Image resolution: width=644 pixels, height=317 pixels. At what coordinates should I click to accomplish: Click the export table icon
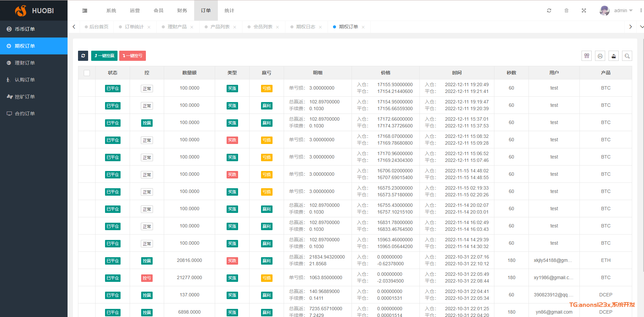click(614, 56)
